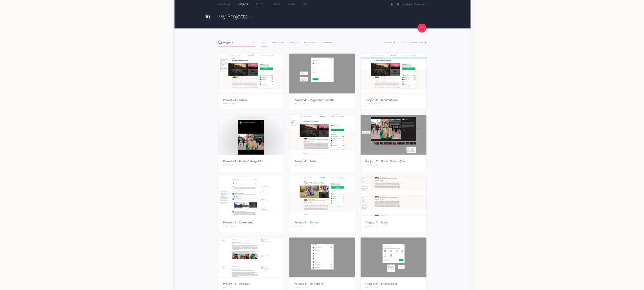The width and height of the screenshot is (644, 290).
Task: Switch to the Prototypes tab
Action: 278,43
